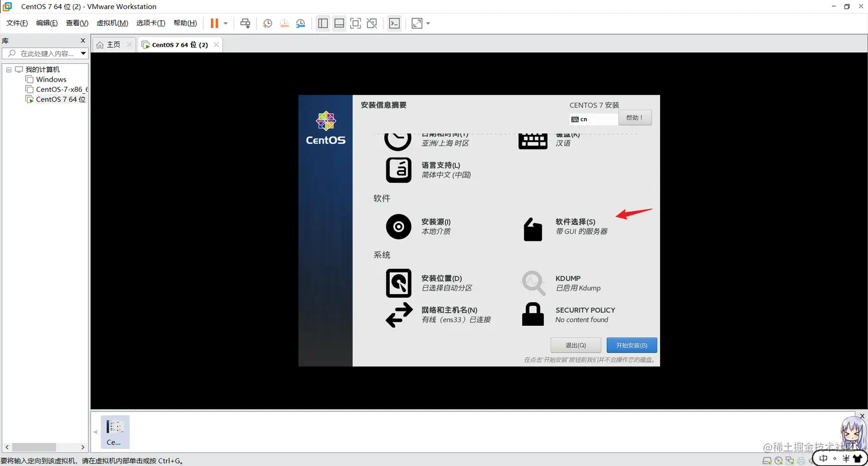
Task: Click the 带 GUI 的服务器 text
Action: pos(581,232)
